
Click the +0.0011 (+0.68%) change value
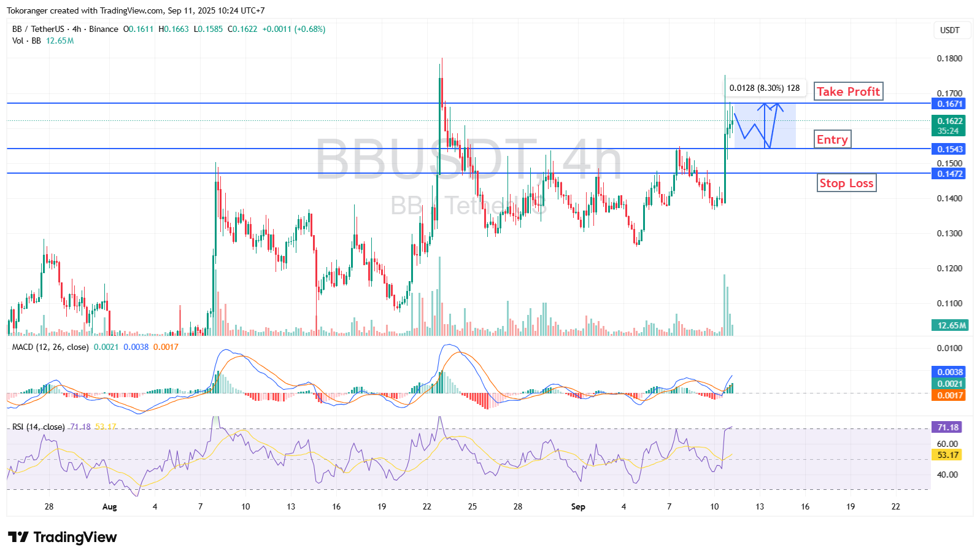pyautogui.click(x=294, y=29)
